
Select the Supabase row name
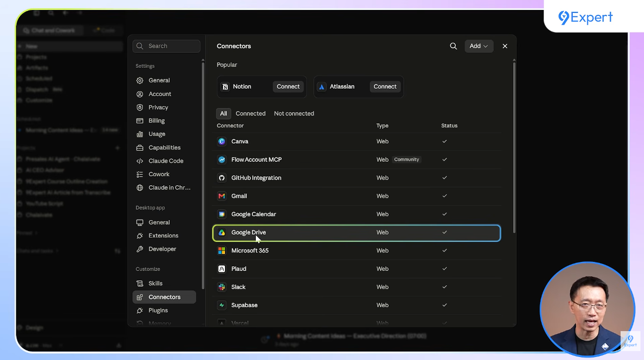click(244, 305)
